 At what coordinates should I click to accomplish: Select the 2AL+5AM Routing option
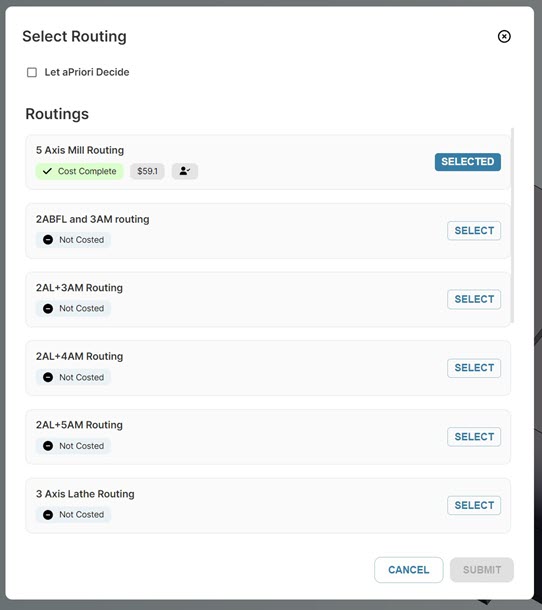pyautogui.click(x=474, y=436)
